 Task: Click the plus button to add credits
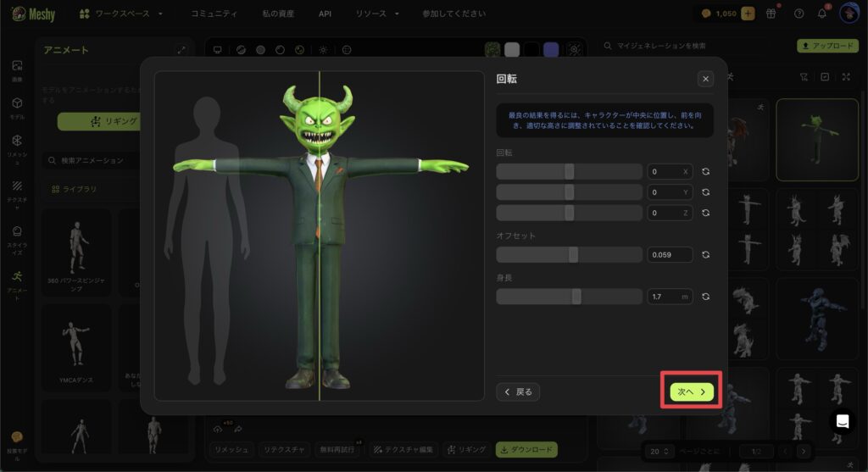(x=748, y=14)
